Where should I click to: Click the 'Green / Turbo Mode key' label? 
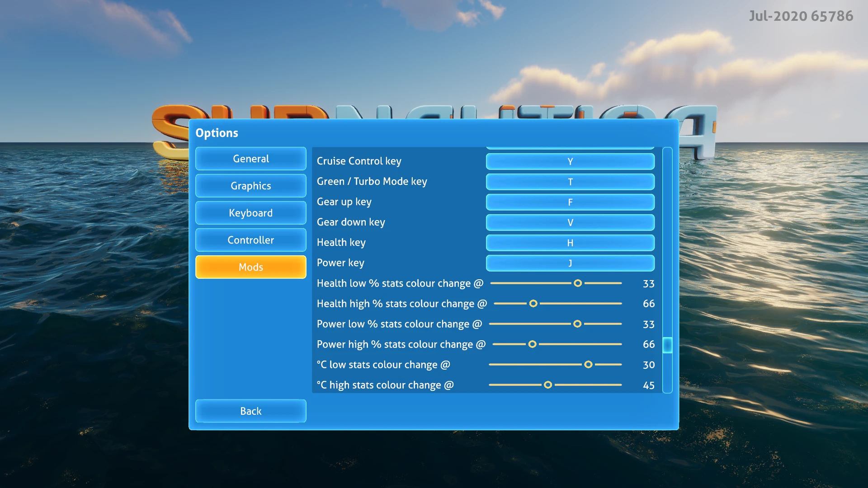point(372,182)
